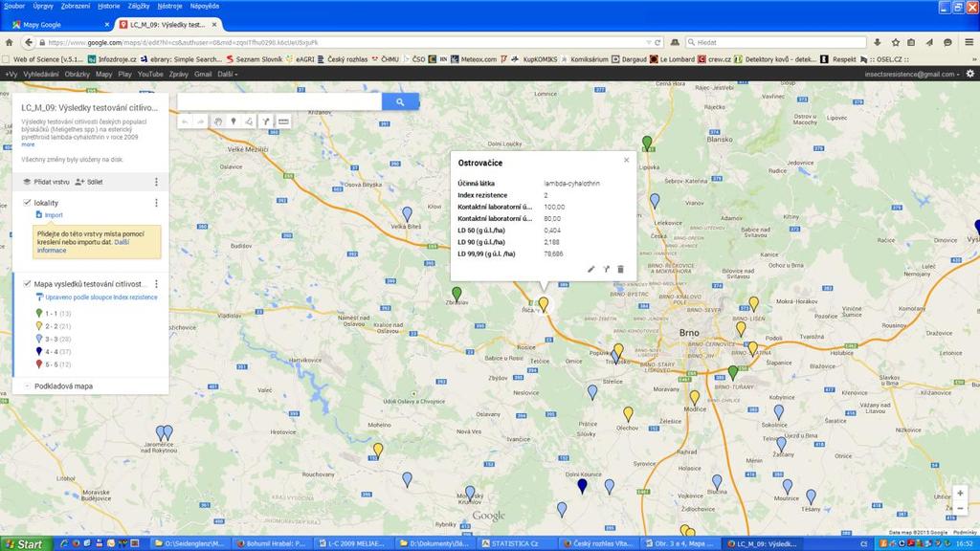The image size is (980, 551).
Task: Open the Záložky menu
Action: click(x=139, y=6)
